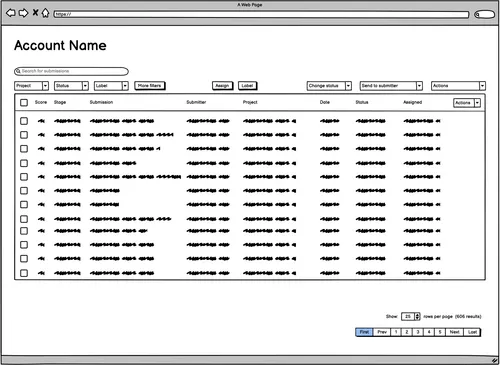Sort by the Submission column header
The height and width of the screenshot is (365, 500).
[x=101, y=102]
